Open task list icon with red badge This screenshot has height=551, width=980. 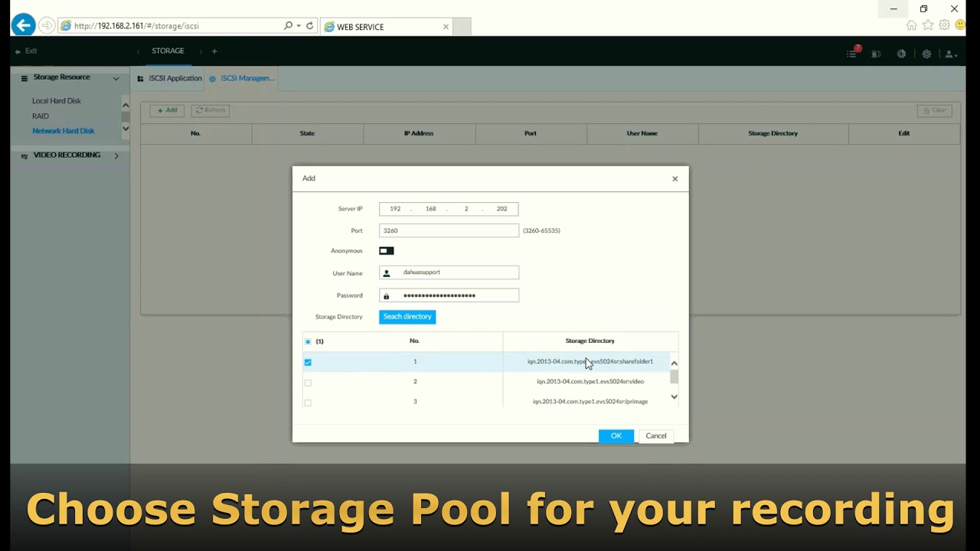click(x=853, y=53)
